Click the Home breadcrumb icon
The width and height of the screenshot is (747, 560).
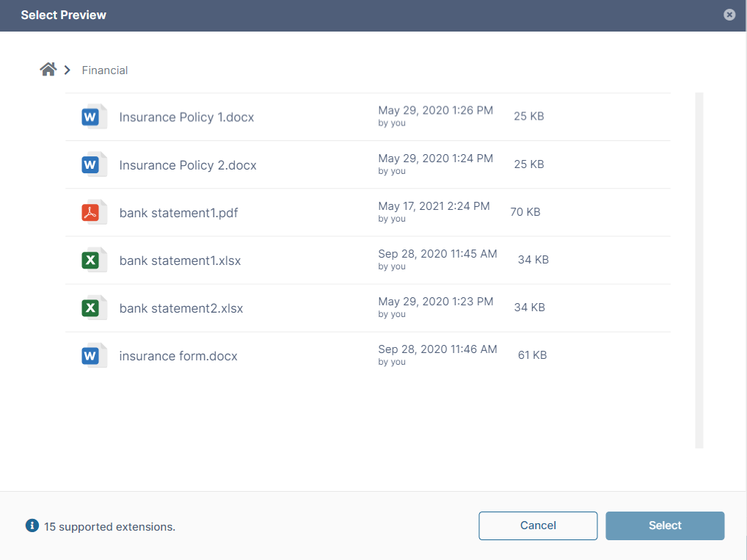(48, 70)
